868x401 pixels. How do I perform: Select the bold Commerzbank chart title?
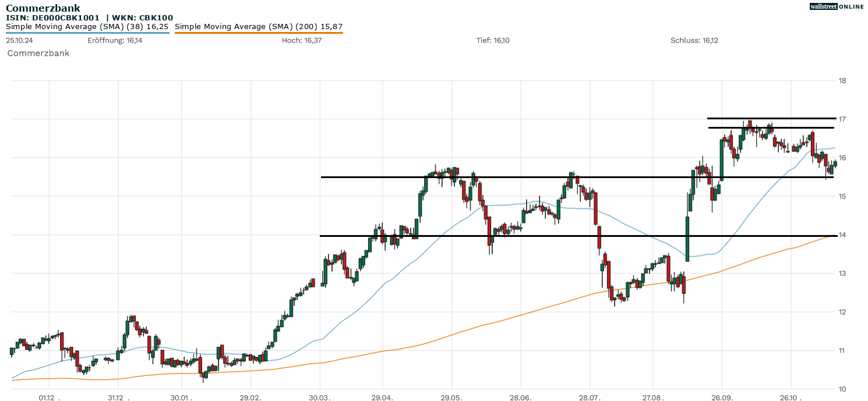[43, 8]
